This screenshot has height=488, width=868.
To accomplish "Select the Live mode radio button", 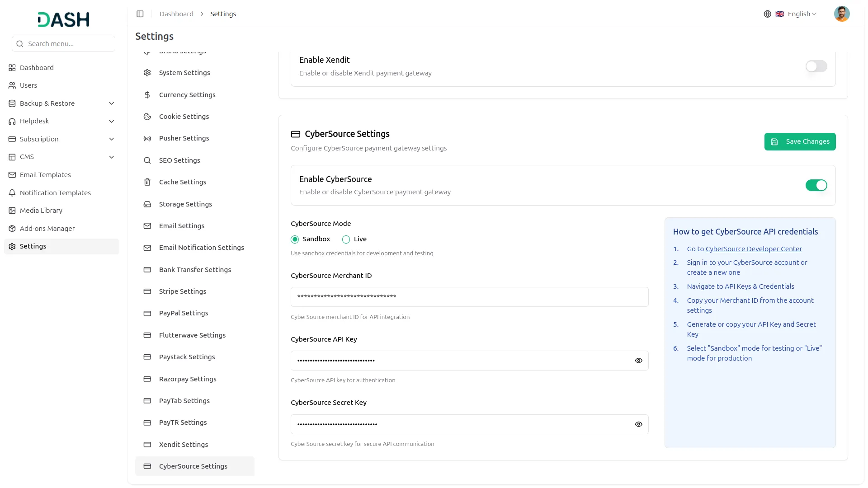I will (346, 239).
